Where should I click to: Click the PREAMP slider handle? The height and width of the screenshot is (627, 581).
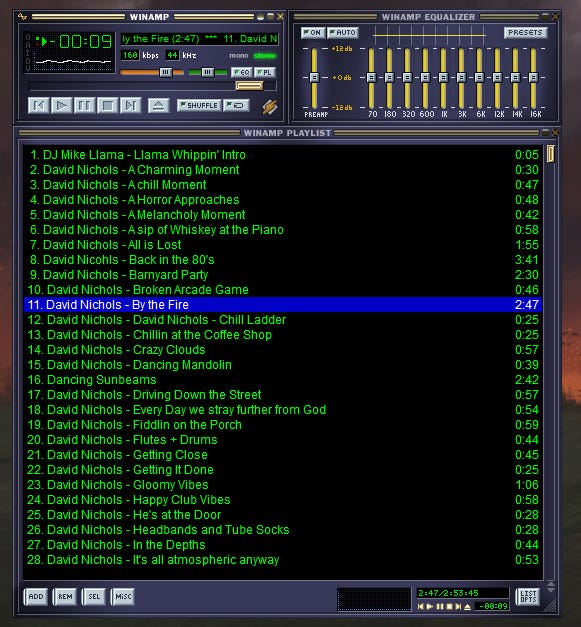click(314, 77)
